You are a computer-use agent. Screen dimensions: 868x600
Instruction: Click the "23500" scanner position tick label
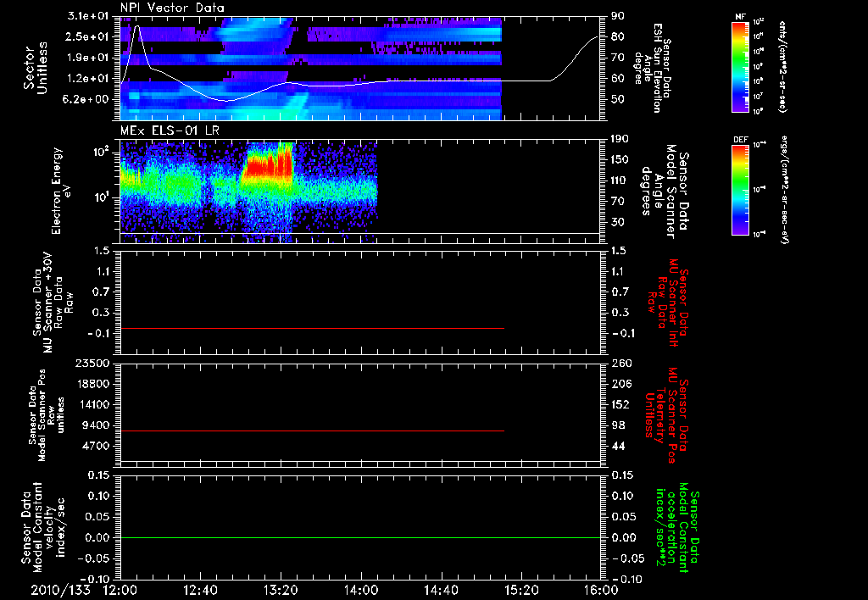(x=92, y=364)
